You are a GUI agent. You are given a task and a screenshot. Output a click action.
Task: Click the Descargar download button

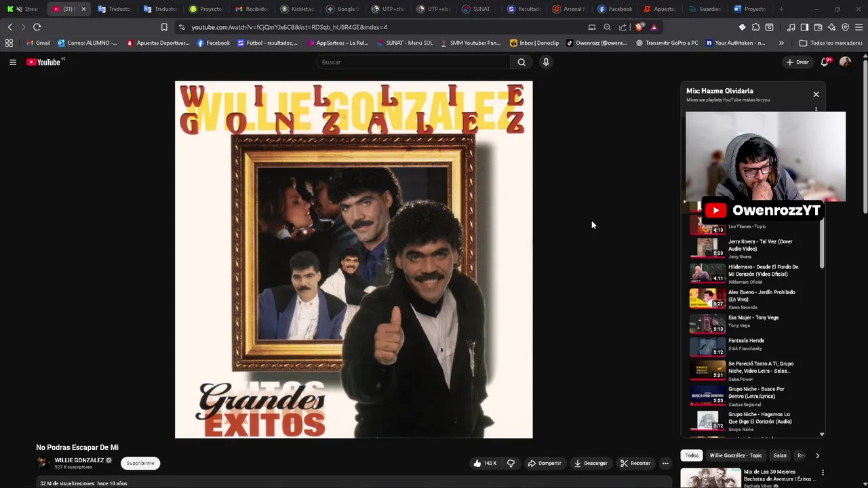tap(591, 463)
